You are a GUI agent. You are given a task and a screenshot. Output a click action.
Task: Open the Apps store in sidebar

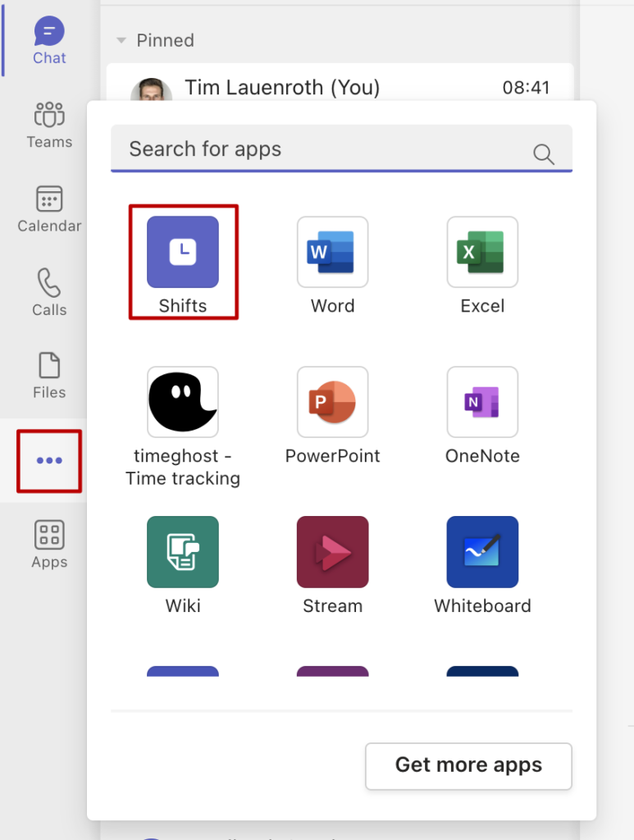(x=49, y=545)
